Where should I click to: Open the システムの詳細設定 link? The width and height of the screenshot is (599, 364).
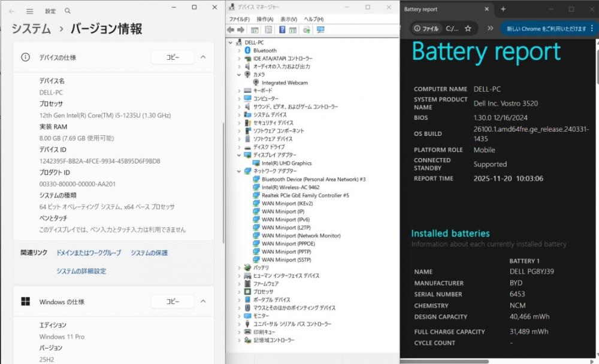point(81,271)
